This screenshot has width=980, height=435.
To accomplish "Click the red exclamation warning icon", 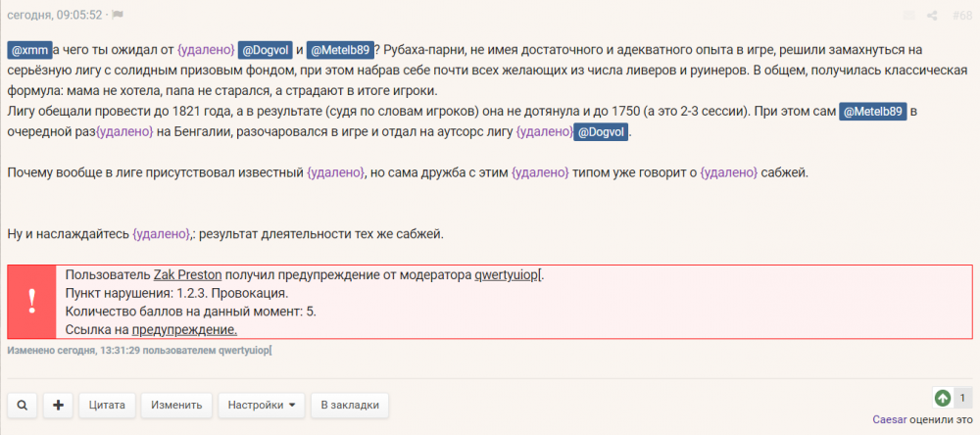I will point(32,302).
